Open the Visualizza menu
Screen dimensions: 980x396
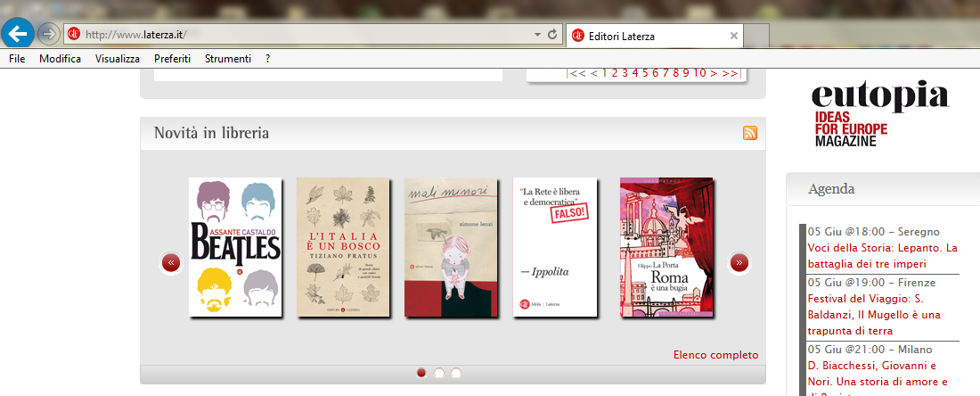[118, 59]
